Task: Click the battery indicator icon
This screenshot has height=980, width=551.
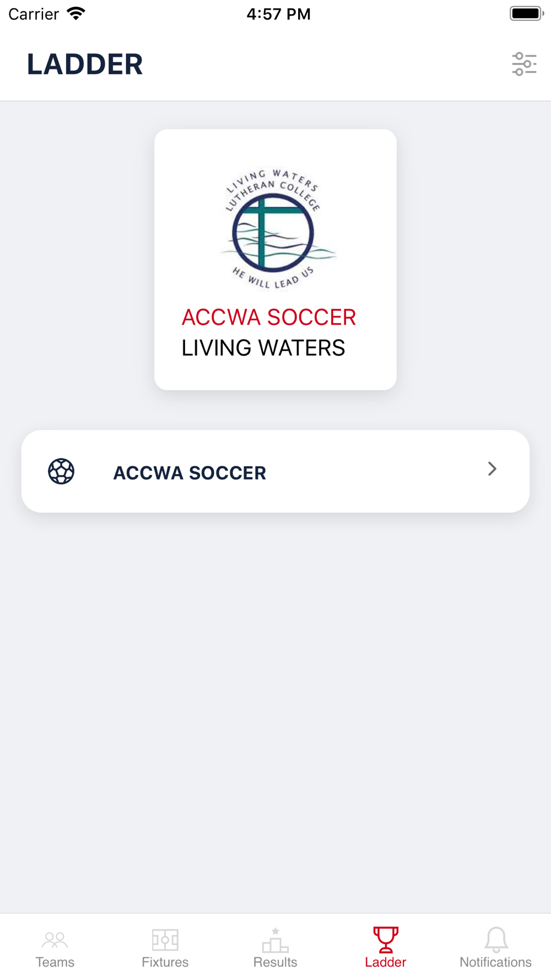Action: click(527, 13)
